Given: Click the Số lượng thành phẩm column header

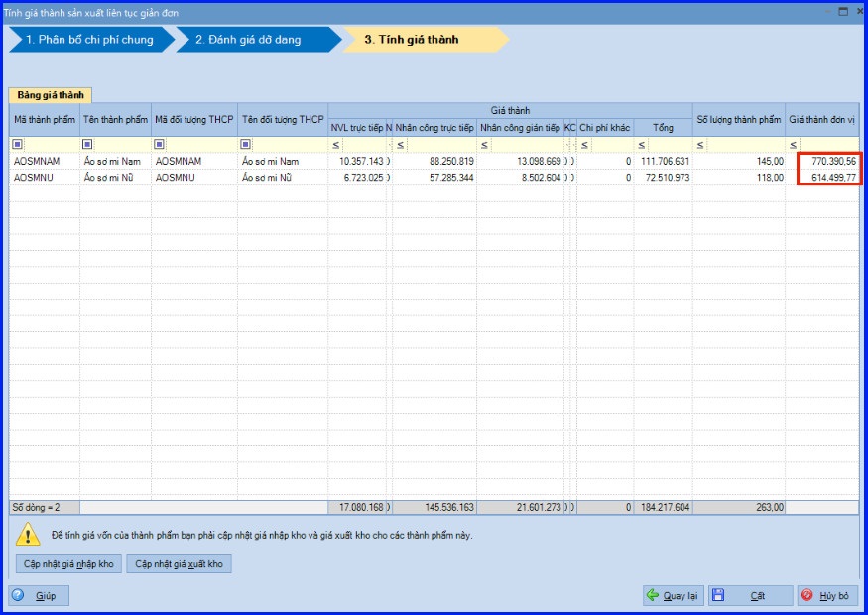Looking at the screenshot, I should click(738, 120).
